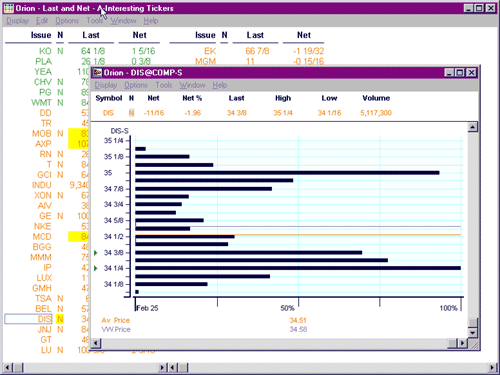Screen dimensions: 500x375
Task: Select CHV ticker row
Action: (43, 82)
